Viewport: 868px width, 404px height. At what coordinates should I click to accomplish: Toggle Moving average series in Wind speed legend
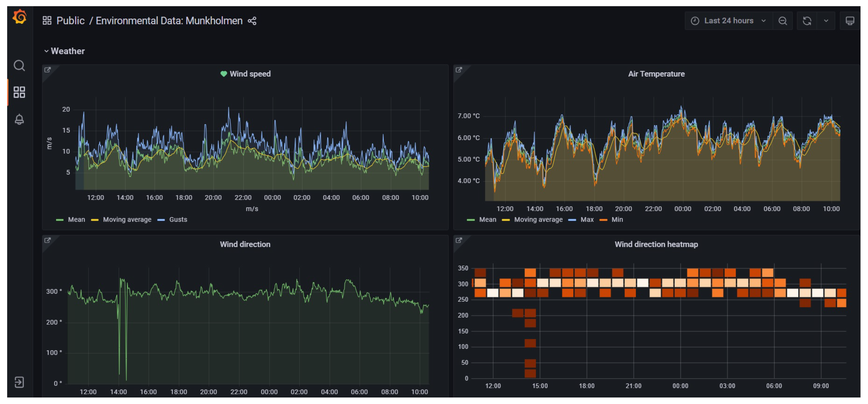(x=127, y=220)
